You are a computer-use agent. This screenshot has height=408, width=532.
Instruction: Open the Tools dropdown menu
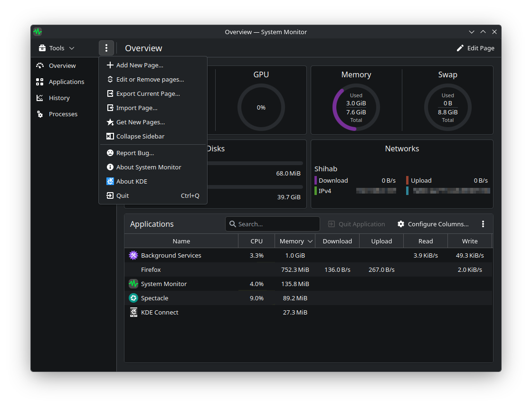(x=57, y=48)
